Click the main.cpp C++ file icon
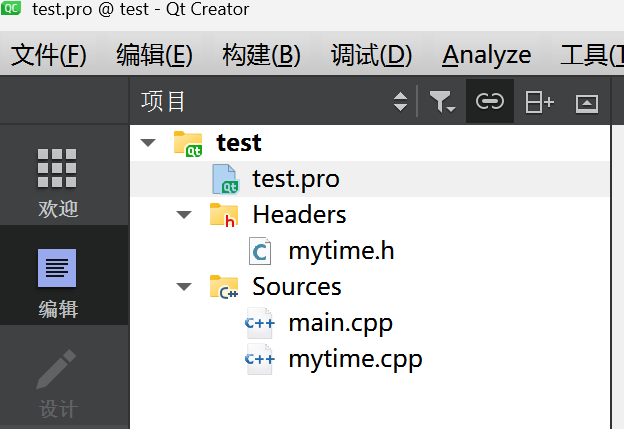 [x=259, y=323]
